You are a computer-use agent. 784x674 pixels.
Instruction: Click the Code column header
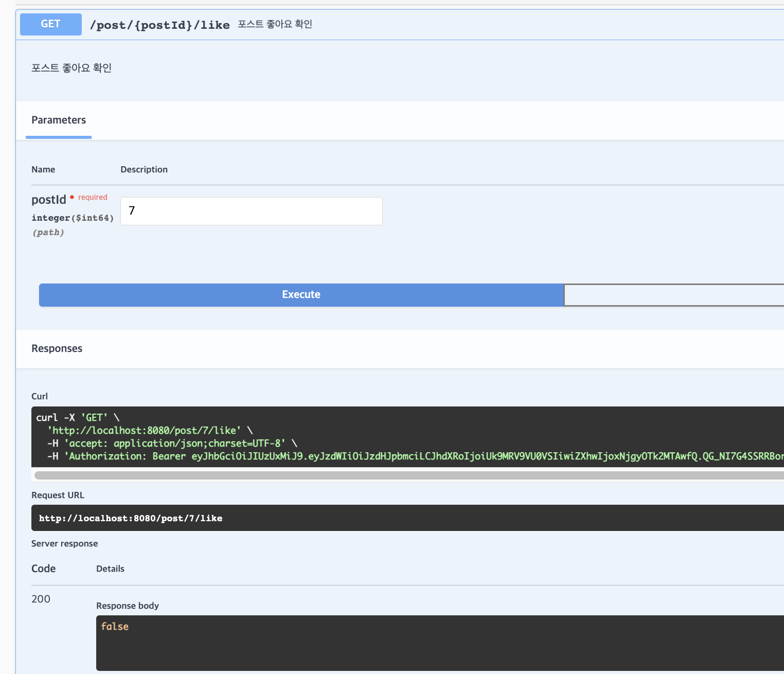click(x=44, y=569)
